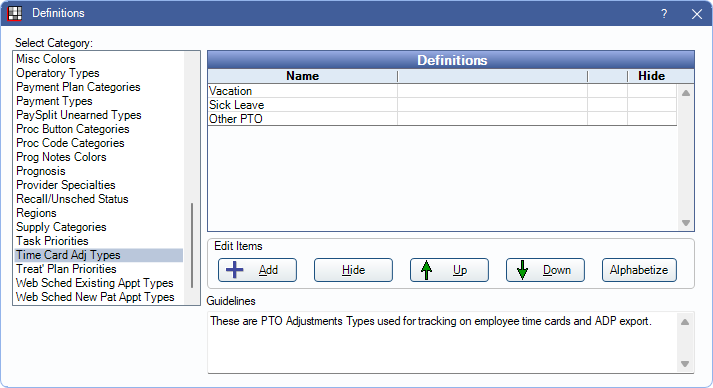The width and height of the screenshot is (713, 388).
Task: Select PaySplit Unearned Types category
Action: point(99,115)
